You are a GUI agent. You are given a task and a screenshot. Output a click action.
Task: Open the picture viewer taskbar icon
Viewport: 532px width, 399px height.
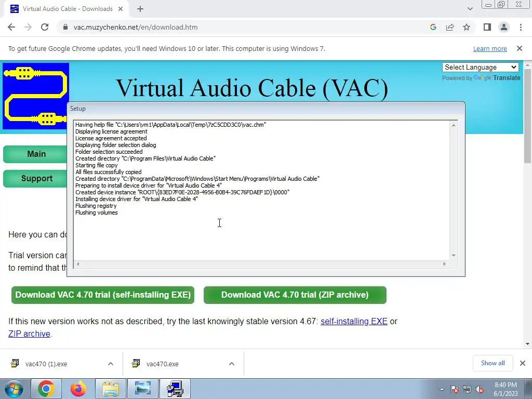click(x=143, y=389)
